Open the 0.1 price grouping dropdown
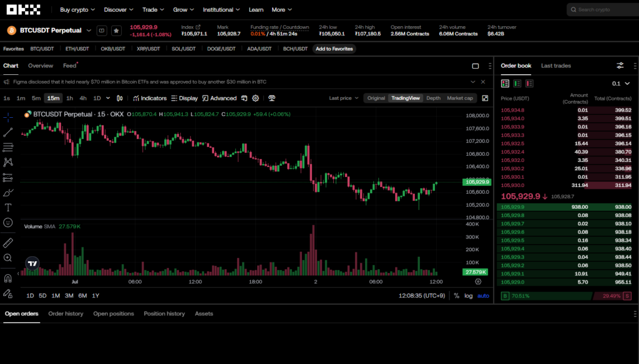Screen dimensions: 639x364 coord(621,84)
